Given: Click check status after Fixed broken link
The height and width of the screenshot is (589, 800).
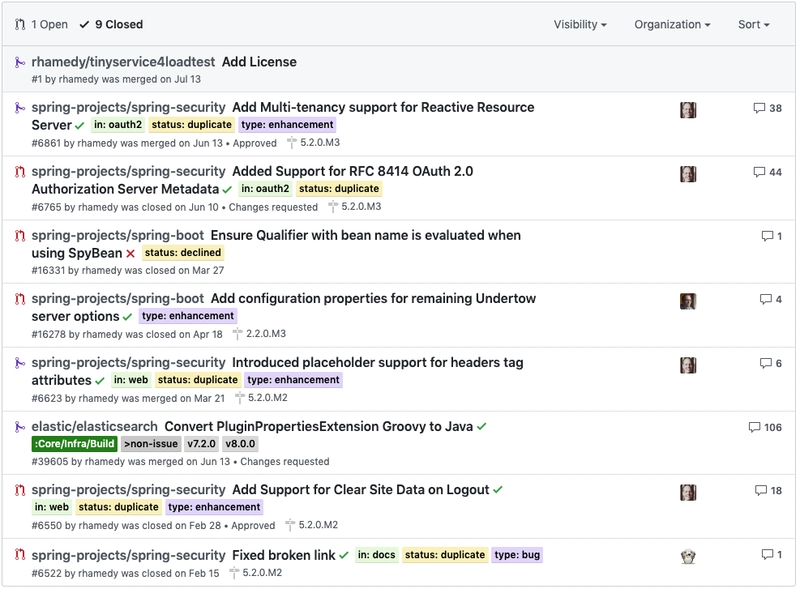Looking at the screenshot, I should pos(344,555).
